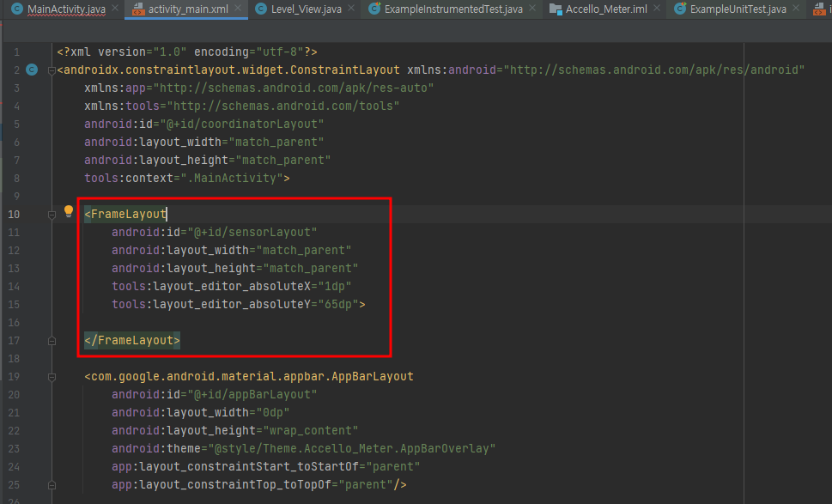832x504 pixels.
Task: Click the "1dp" absoluteX value
Action: [x=335, y=286]
